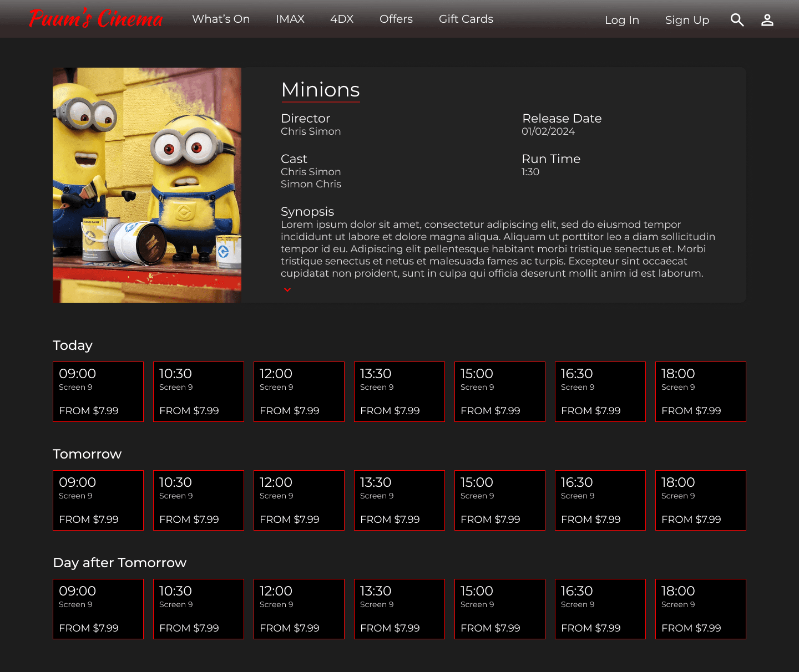Open the What's On menu

pos(221,19)
